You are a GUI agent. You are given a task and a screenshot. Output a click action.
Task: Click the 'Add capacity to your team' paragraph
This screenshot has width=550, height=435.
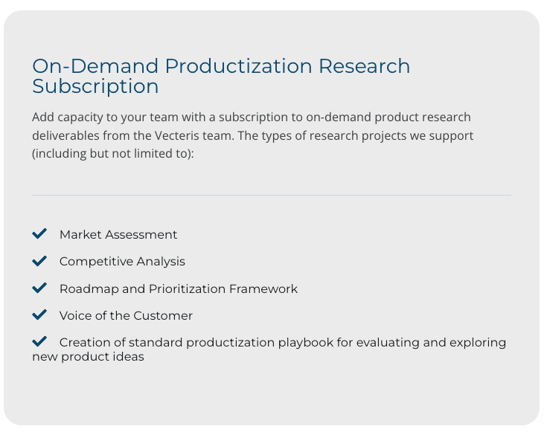(x=253, y=135)
